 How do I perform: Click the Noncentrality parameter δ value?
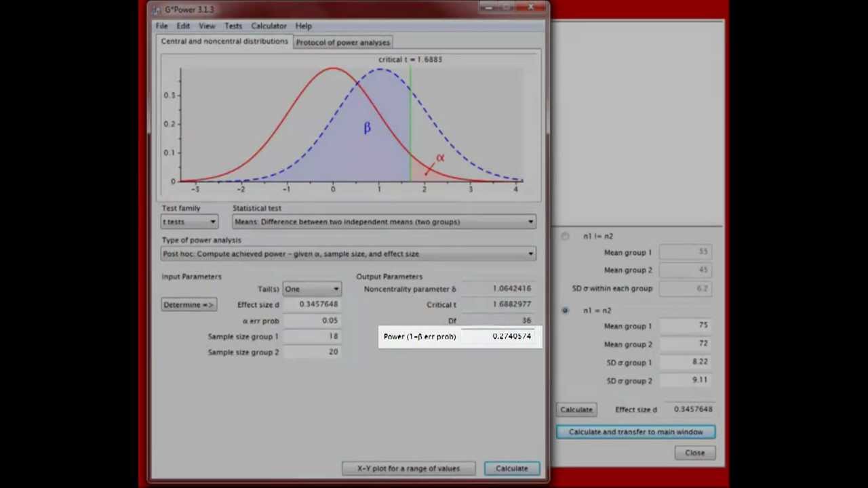click(498, 289)
